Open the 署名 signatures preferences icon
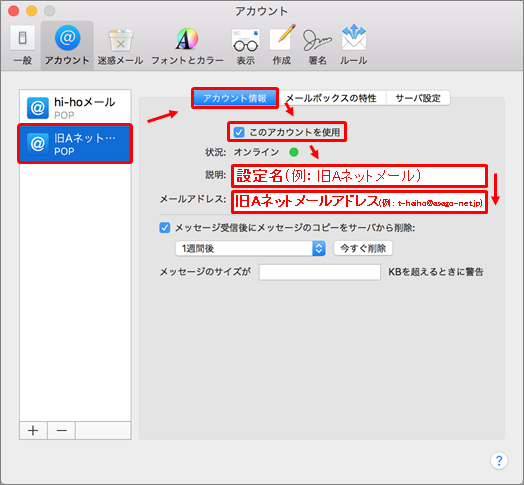The width and height of the screenshot is (524, 485). pos(317,46)
